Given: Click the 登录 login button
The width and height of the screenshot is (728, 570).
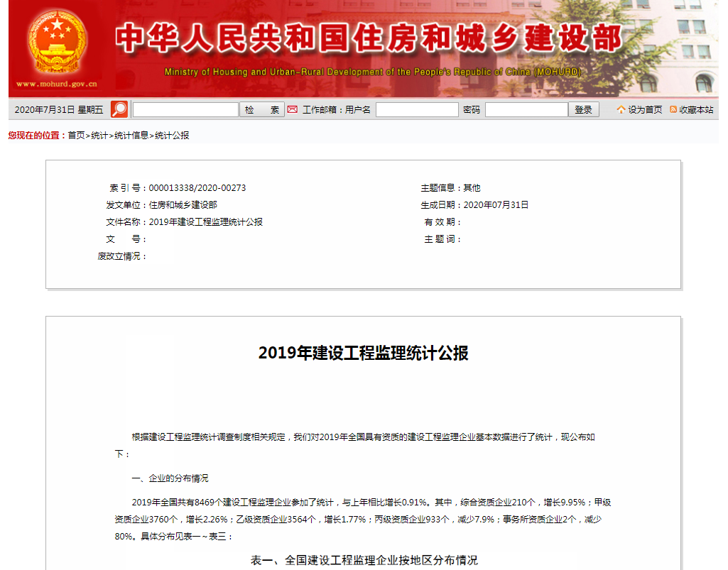Looking at the screenshot, I should [583, 109].
